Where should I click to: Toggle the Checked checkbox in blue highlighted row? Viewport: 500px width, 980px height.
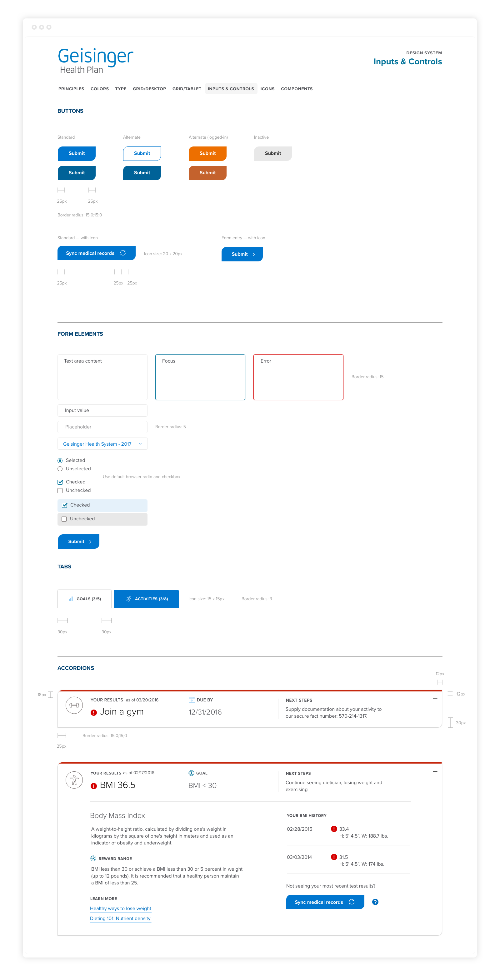tap(64, 505)
